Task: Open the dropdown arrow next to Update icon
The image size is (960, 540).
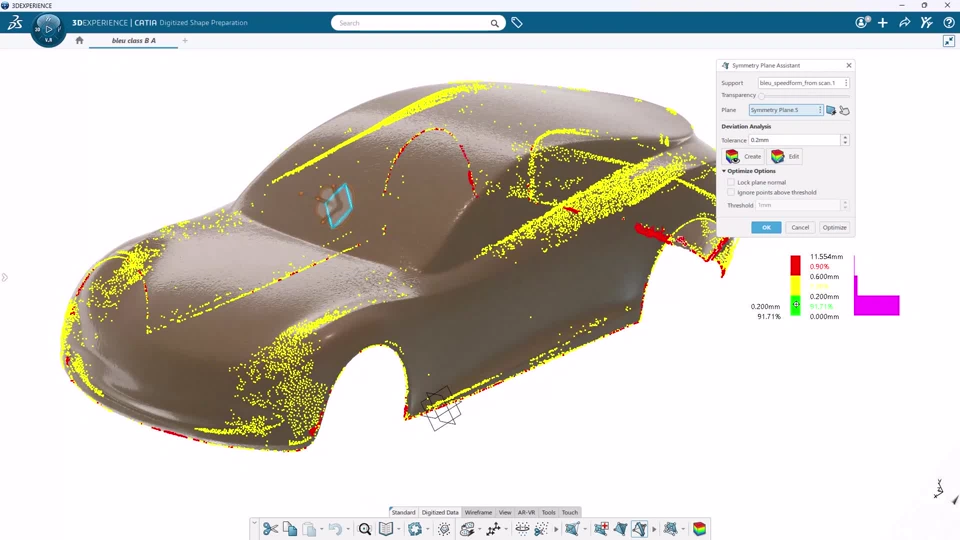Action: pos(427,530)
